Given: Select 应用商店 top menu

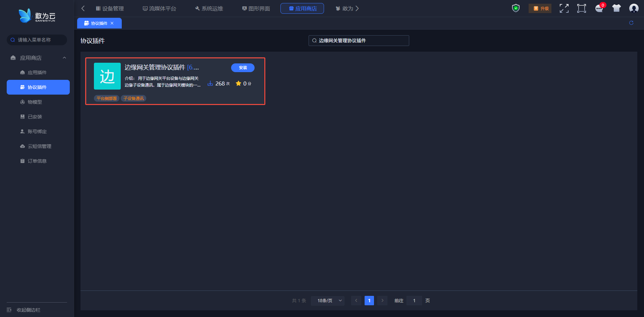Looking at the screenshot, I should click(x=302, y=8).
